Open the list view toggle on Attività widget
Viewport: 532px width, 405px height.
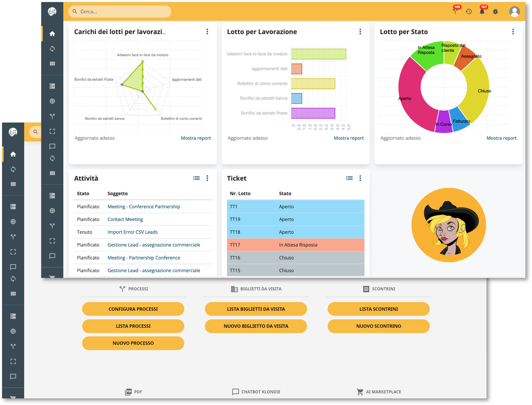196,178
